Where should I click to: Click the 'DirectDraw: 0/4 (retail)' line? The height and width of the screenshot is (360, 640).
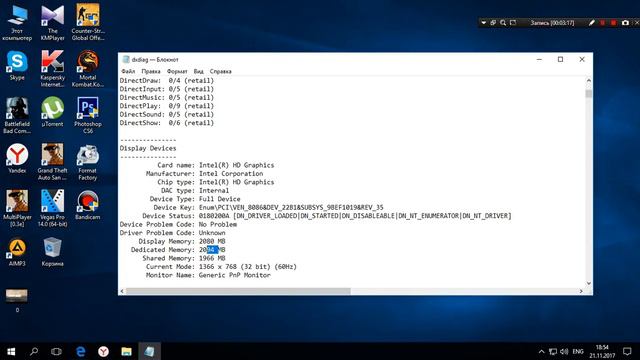point(167,80)
